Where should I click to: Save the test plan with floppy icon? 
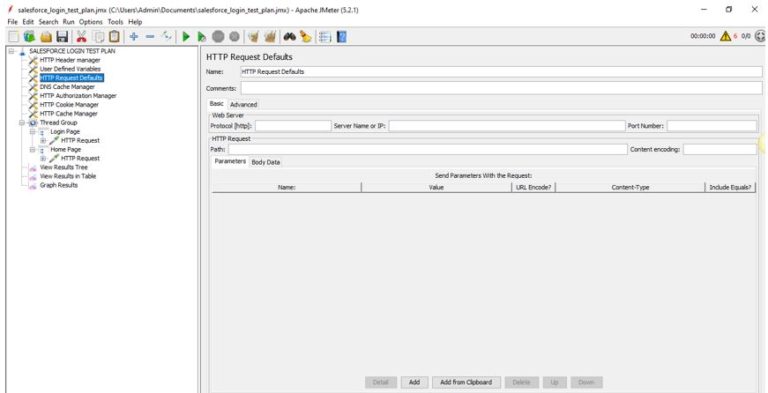click(62, 36)
